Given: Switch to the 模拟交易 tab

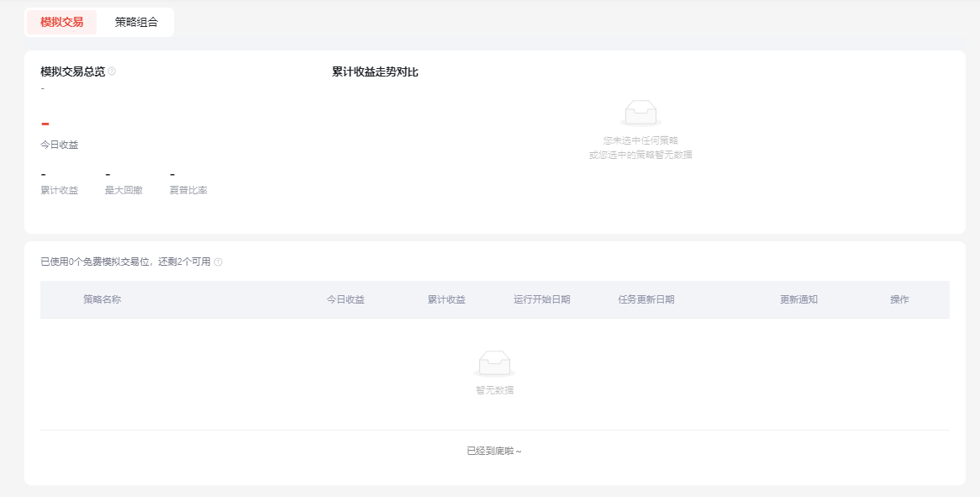Looking at the screenshot, I should pyautogui.click(x=61, y=22).
